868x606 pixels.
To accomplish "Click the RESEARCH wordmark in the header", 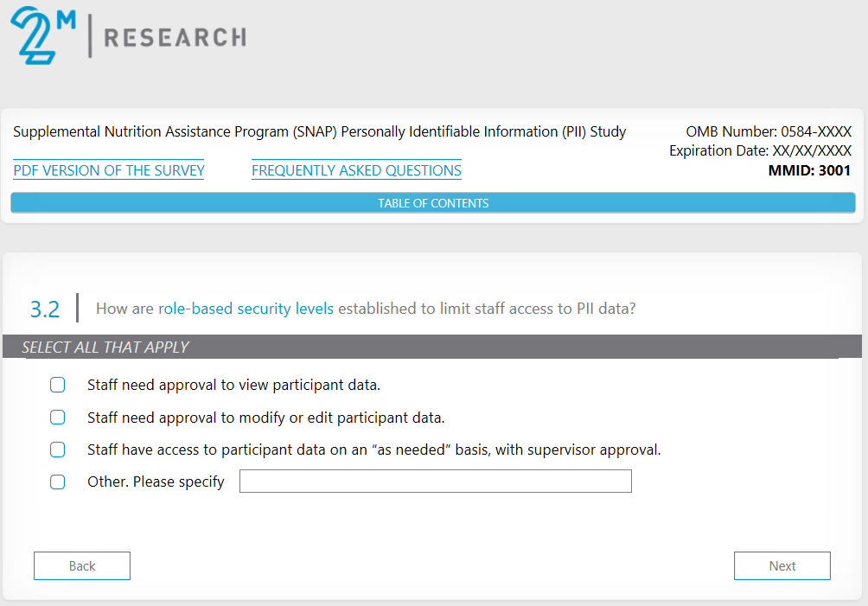I will (x=175, y=37).
